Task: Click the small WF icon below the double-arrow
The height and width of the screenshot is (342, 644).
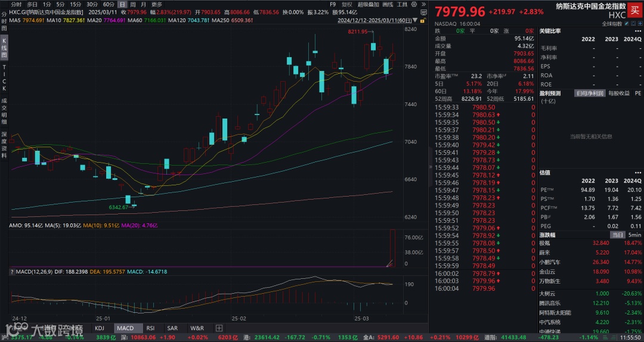Action: pyautogui.click(x=423, y=13)
